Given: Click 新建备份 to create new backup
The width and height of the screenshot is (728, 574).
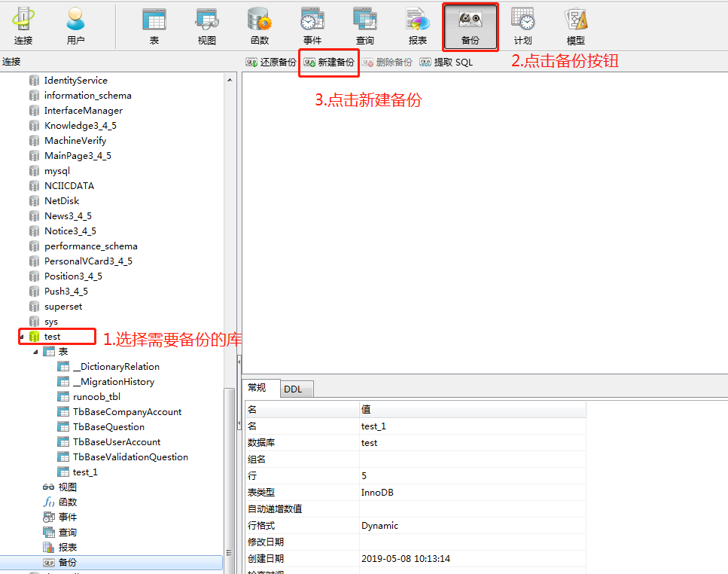Looking at the screenshot, I should 329,63.
